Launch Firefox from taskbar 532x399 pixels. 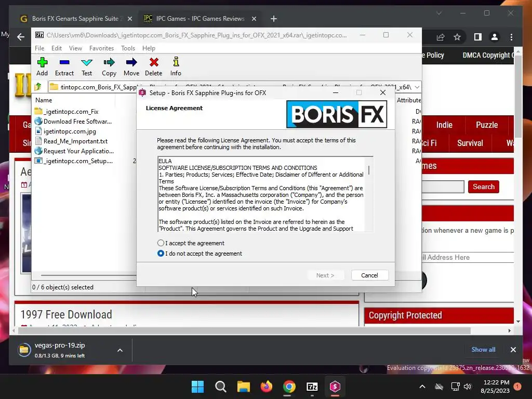(x=267, y=387)
